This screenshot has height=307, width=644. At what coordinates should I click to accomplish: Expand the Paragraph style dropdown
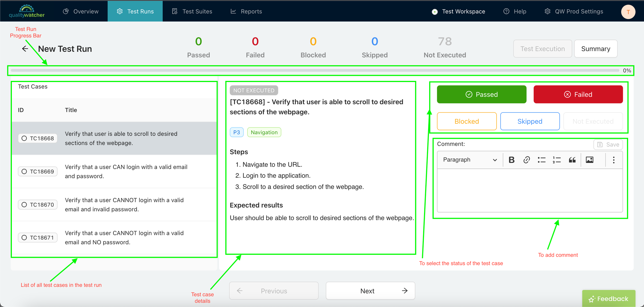point(470,160)
